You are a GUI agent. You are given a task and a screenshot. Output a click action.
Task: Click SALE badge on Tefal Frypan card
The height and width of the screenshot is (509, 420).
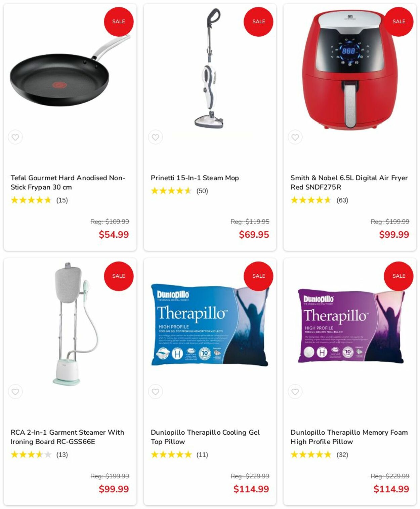click(x=119, y=22)
